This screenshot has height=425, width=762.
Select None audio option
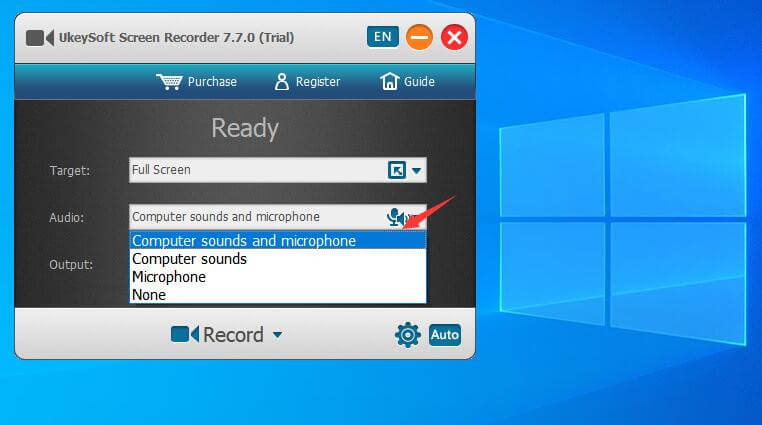click(277, 295)
